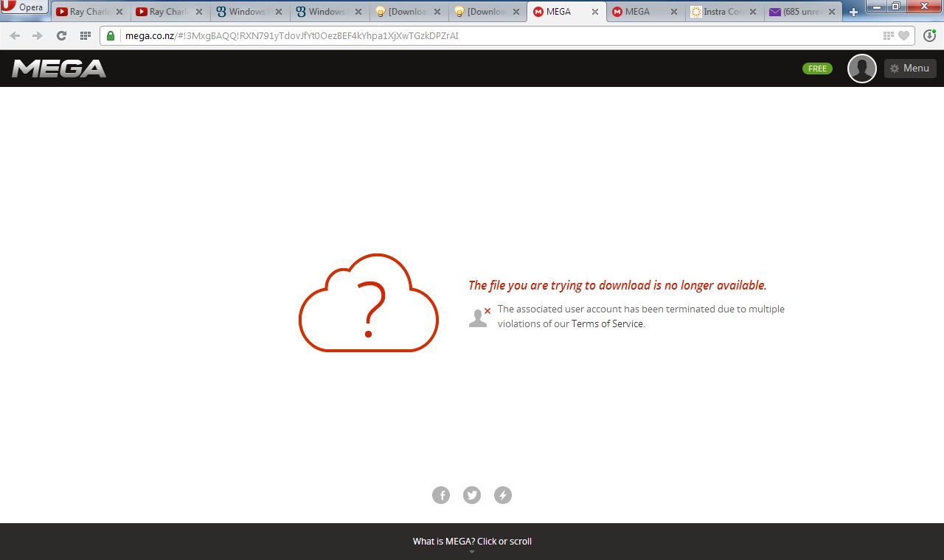This screenshot has width=944, height=560.
Task: Open MEGA's Twitter page icon
Action: click(472, 495)
